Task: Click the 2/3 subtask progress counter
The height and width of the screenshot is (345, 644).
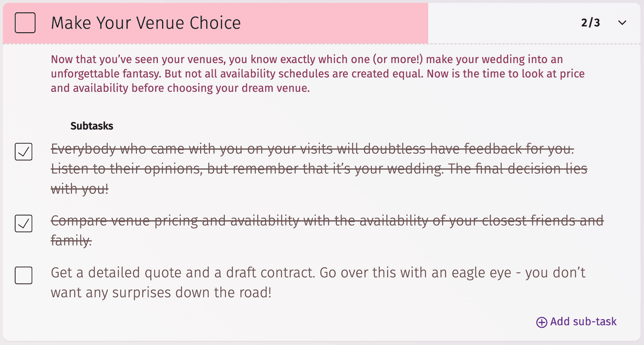Action: click(x=590, y=23)
